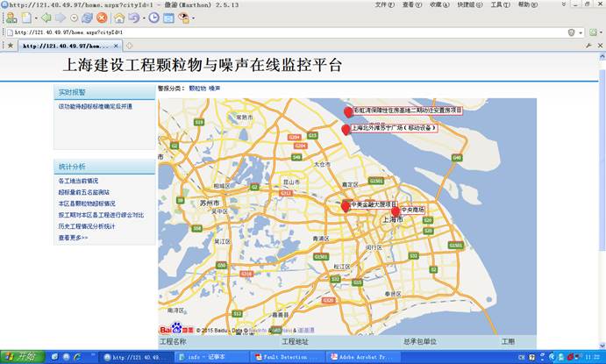Viewport: 606px width, 364px height.
Task: Expand the address bar security shield dropdown
Action: point(582,32)
